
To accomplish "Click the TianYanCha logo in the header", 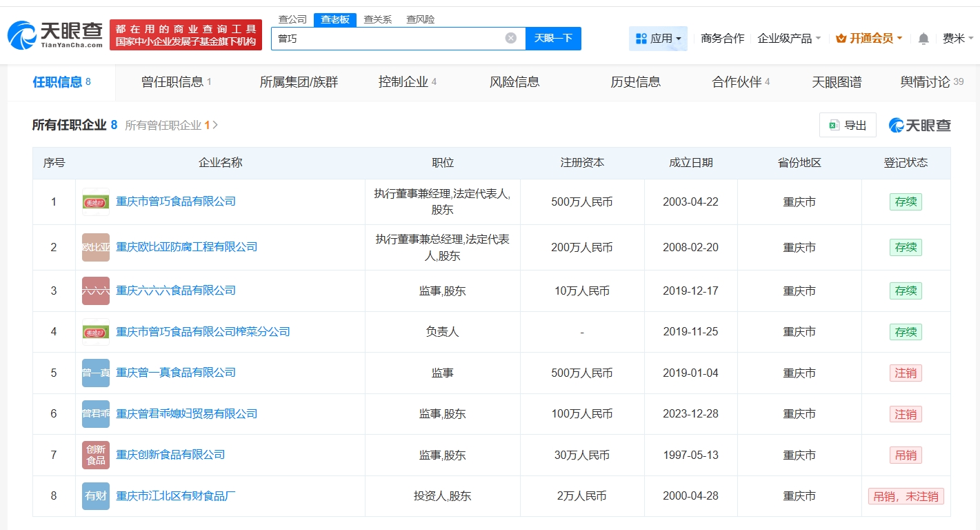I will (55, 35).
